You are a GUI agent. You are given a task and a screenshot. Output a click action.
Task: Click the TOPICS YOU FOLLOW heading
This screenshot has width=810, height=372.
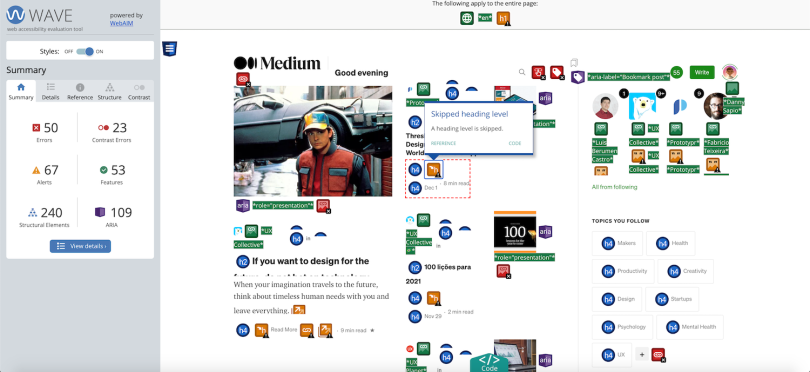pos(620,221)
